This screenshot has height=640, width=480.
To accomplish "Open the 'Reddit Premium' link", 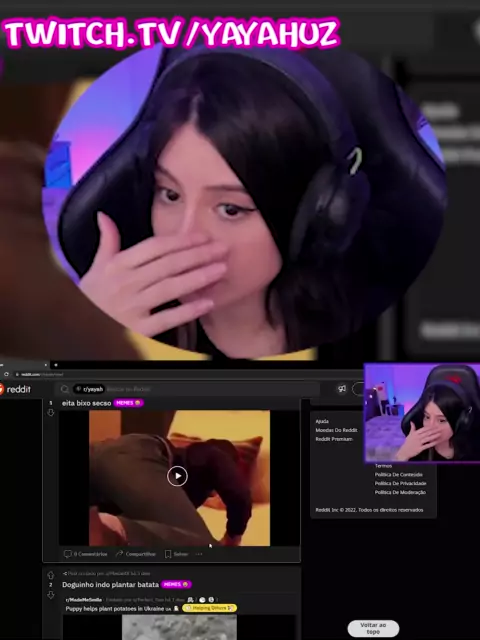I will [334, 439].
